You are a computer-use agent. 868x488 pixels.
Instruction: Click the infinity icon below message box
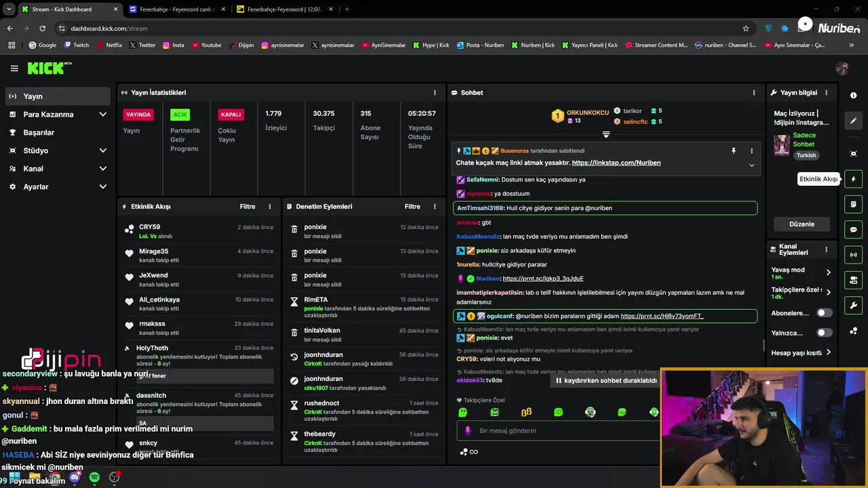(474, 452)
